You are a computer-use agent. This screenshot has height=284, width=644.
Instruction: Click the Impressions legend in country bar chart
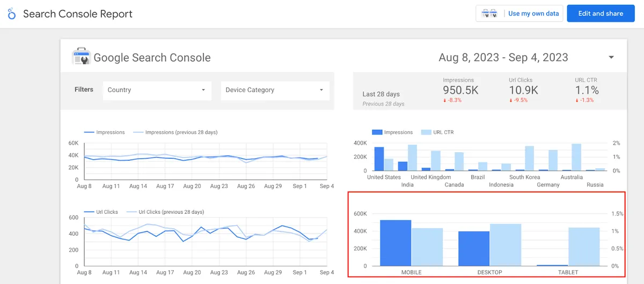tap(392, 132)
